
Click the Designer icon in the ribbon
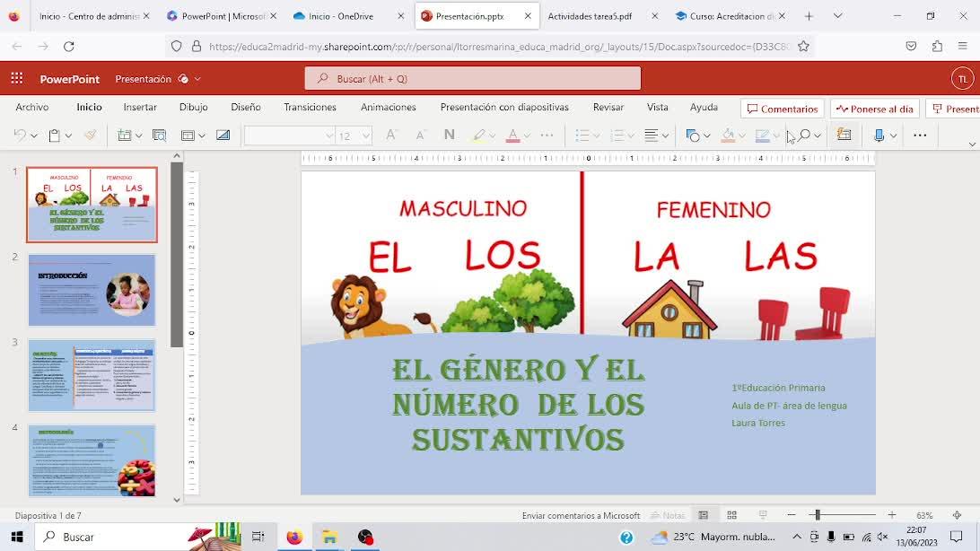coord(844,136)
